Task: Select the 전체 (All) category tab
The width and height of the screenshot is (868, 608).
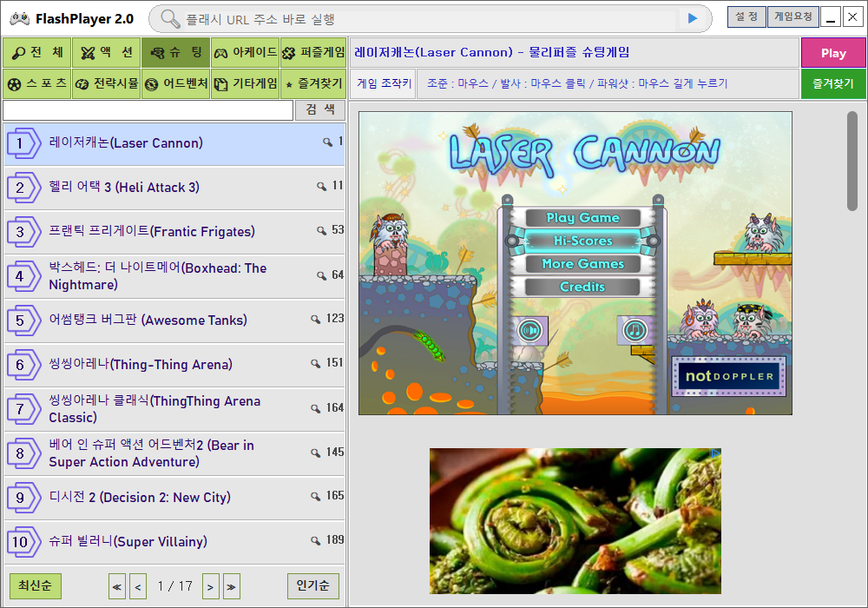Action: 37,53
